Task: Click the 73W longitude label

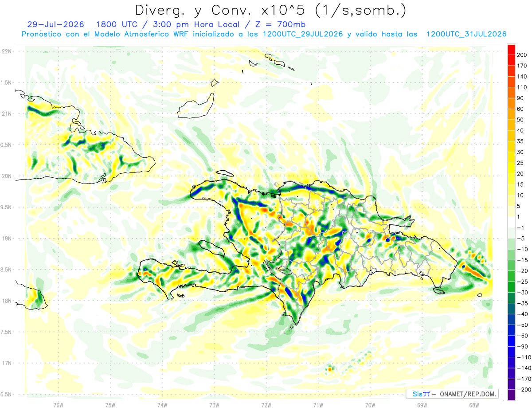Action: pos(214,405)
